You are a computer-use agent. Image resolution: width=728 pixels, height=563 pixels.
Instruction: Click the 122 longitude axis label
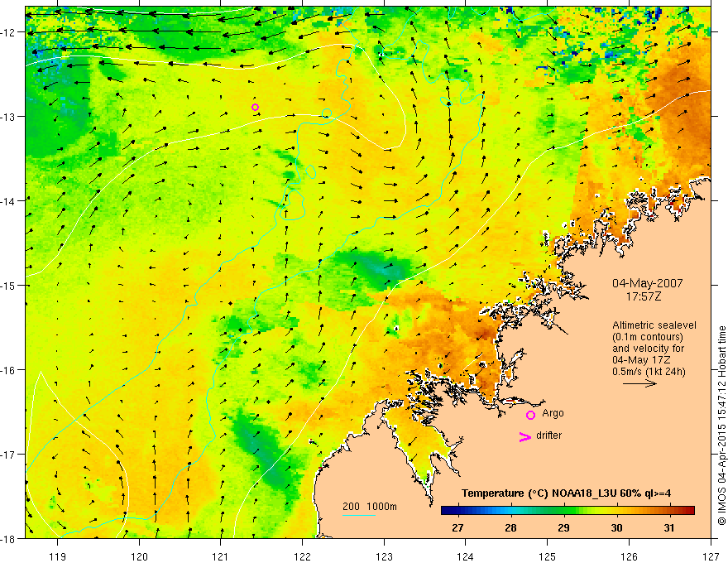(x=302, y=556)
